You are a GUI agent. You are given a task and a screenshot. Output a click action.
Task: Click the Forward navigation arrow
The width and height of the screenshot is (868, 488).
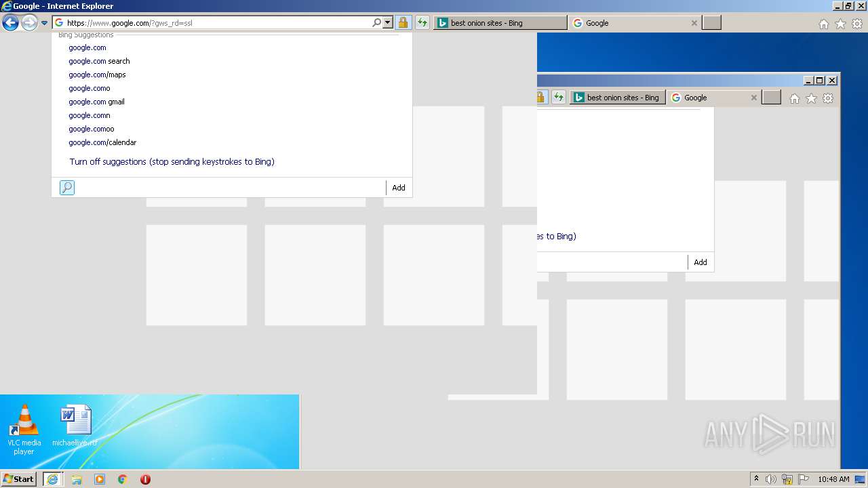click(29, 23)
